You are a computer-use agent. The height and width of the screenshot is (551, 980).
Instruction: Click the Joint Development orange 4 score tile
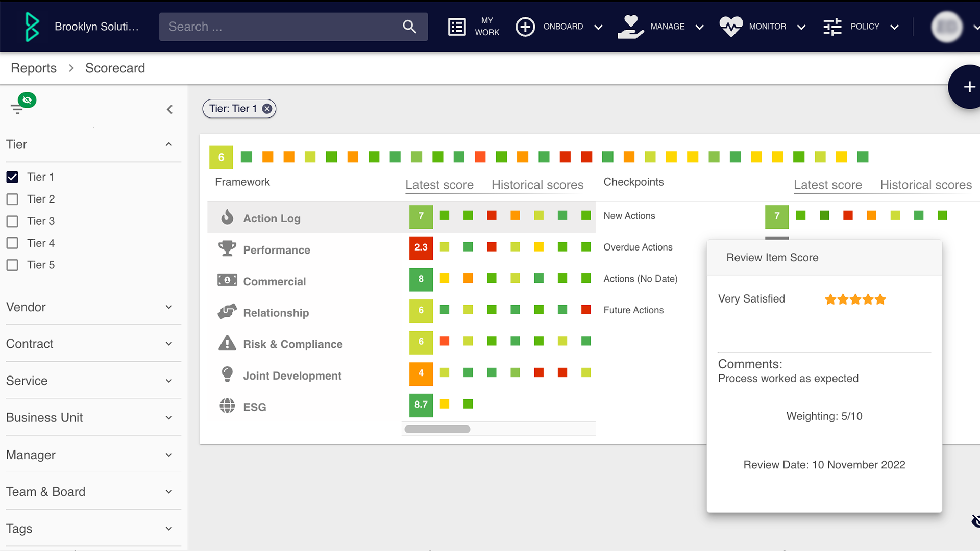point(421,373)
